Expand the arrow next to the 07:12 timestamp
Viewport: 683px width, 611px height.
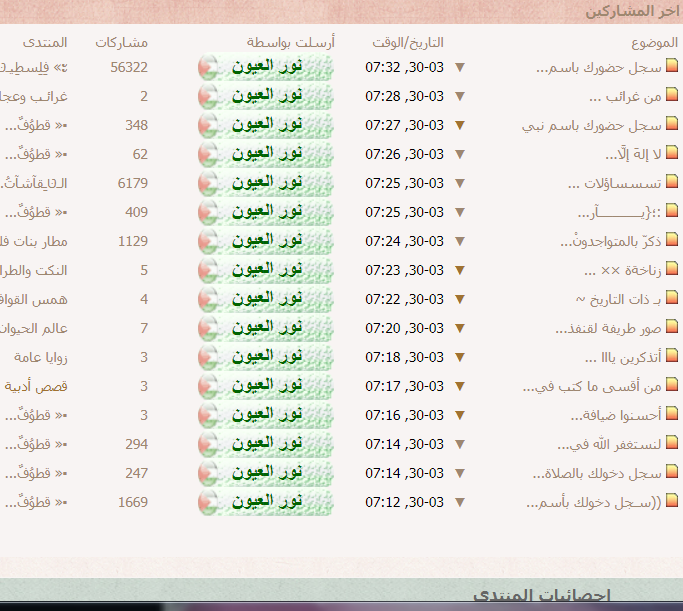[x=460, y=503]
